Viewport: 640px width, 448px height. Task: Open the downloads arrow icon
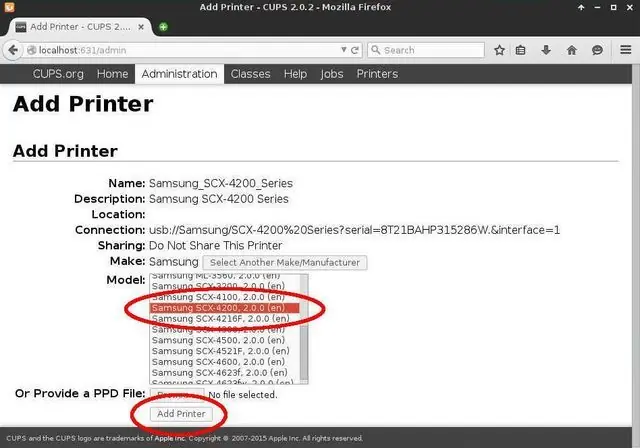(x=546, y=50)
